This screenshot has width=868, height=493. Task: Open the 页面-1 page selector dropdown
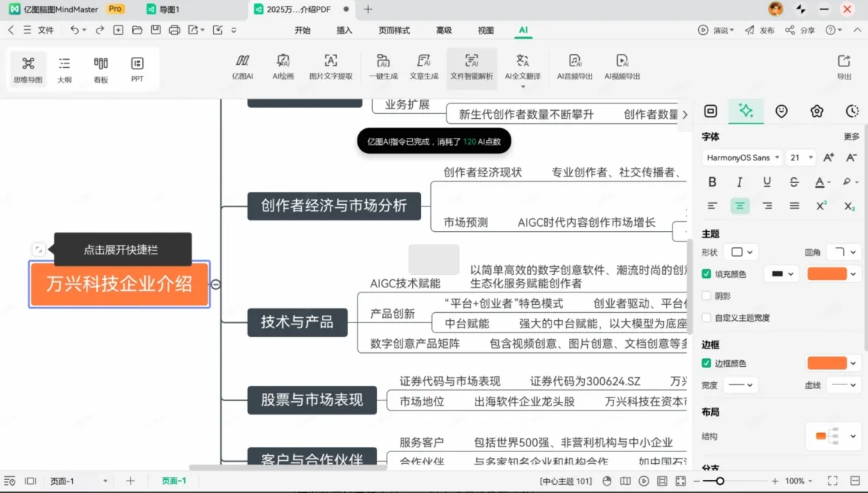click(79, 481)
